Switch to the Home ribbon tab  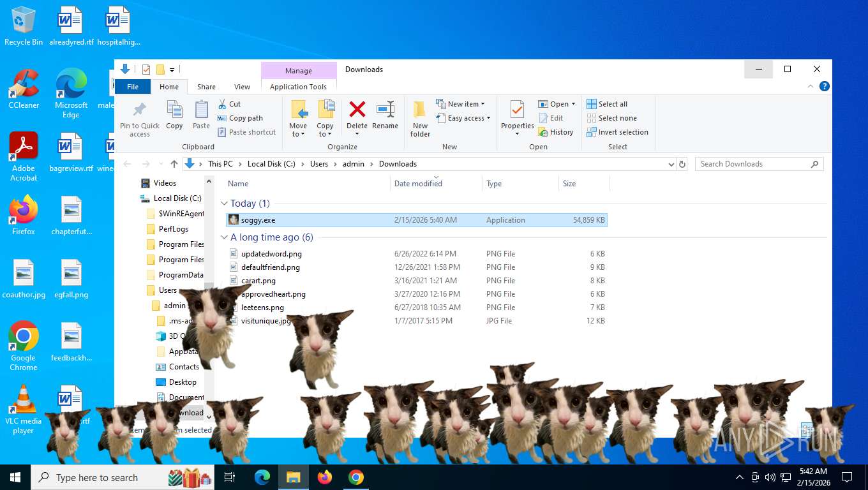(x=169, y=87)
